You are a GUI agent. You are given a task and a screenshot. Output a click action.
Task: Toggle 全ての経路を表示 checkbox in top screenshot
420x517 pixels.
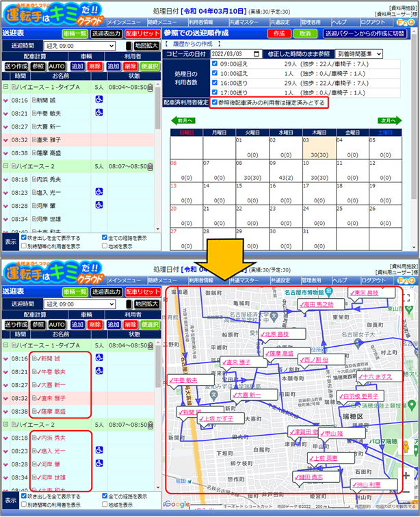105,237
